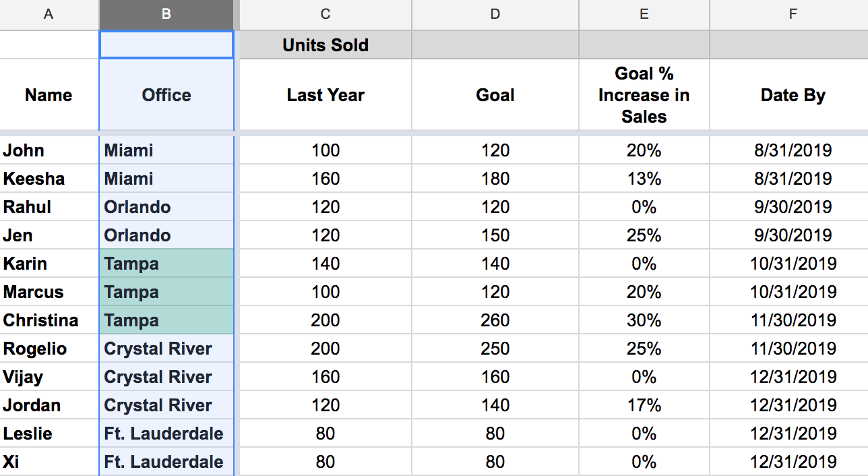Image resolution: width=868 pixels, height=476 pixels.
Task: Click the Units Sold merged header cell
Action: (x=325, y=44)
